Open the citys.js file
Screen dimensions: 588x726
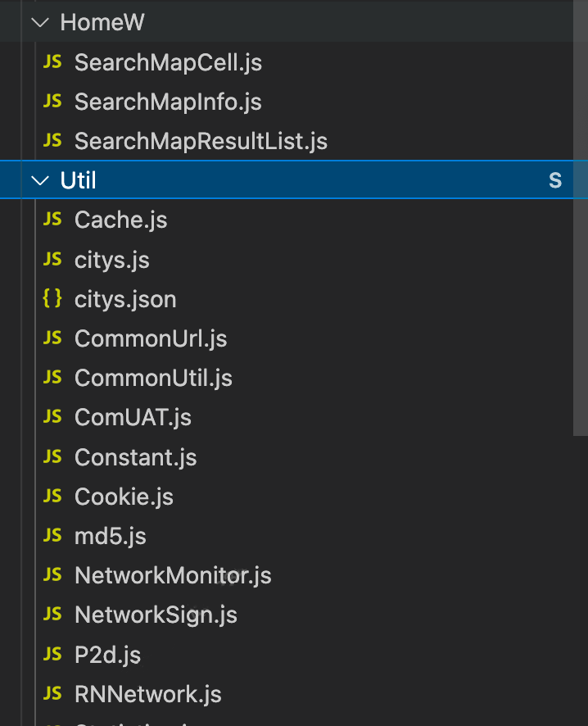[112, 260]
